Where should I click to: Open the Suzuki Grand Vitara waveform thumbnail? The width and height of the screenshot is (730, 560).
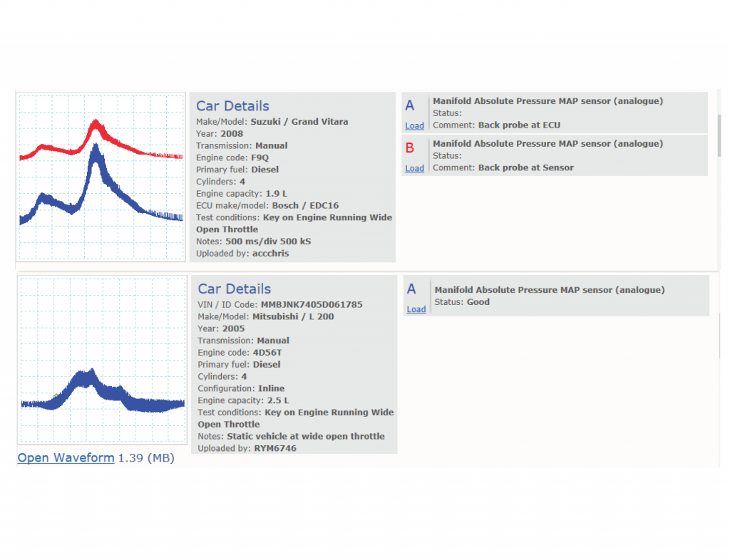point(101,177)
